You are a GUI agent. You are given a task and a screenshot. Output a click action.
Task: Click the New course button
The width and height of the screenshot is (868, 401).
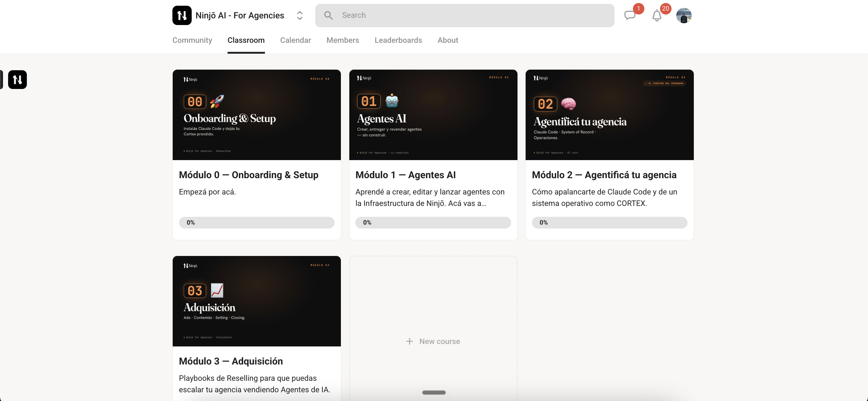[433, 341]
